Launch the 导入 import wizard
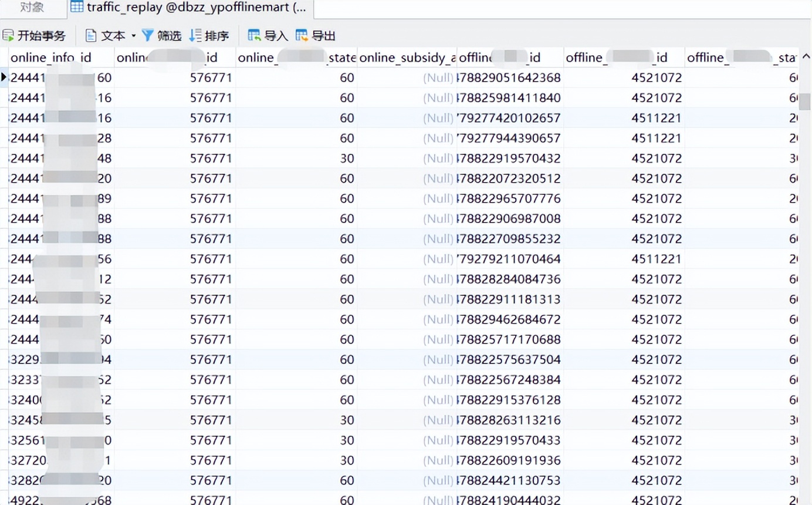The width and height of the screenshot is (812, 505). point(268,36)
